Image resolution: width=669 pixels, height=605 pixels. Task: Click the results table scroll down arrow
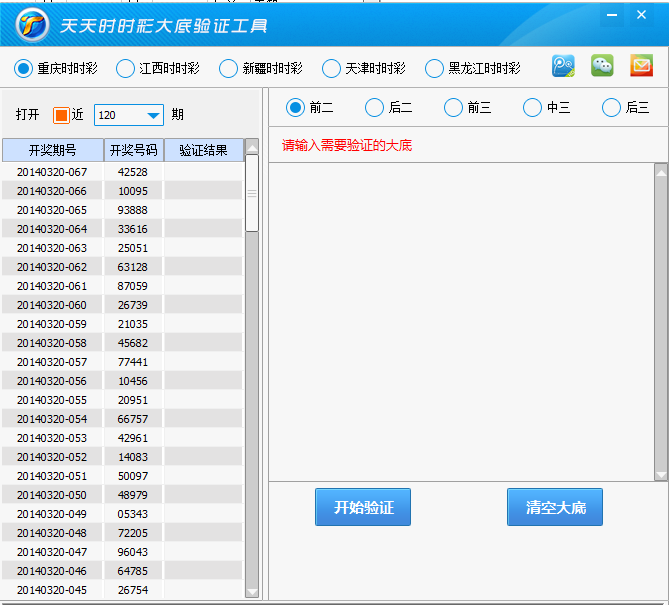coord(252,592)
